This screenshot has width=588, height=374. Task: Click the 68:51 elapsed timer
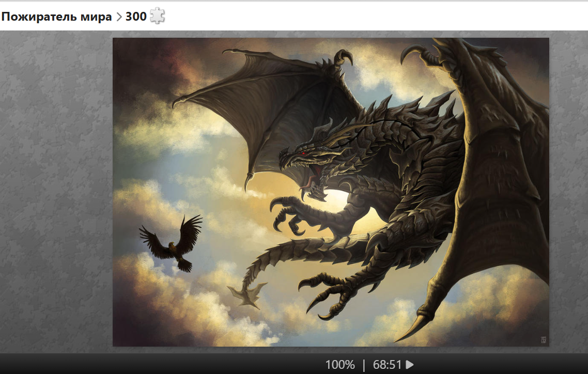pyautogui.click(x=387, y=365)
